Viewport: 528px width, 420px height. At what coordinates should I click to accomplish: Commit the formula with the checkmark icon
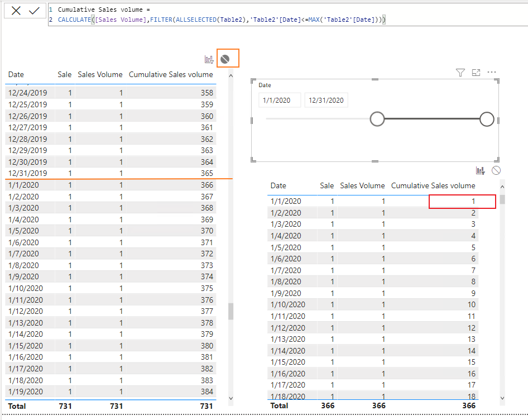pyautogui.click(x=34, y=11)
